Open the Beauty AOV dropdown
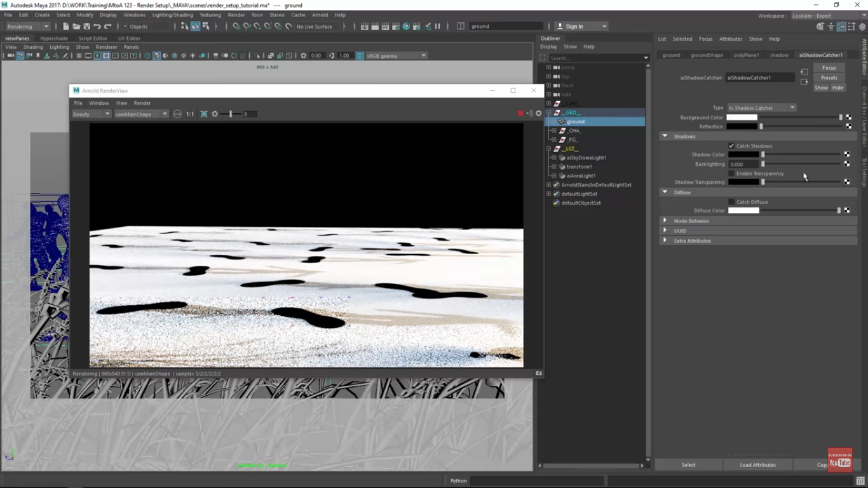868x488 pixels. [x=92, y=114]
